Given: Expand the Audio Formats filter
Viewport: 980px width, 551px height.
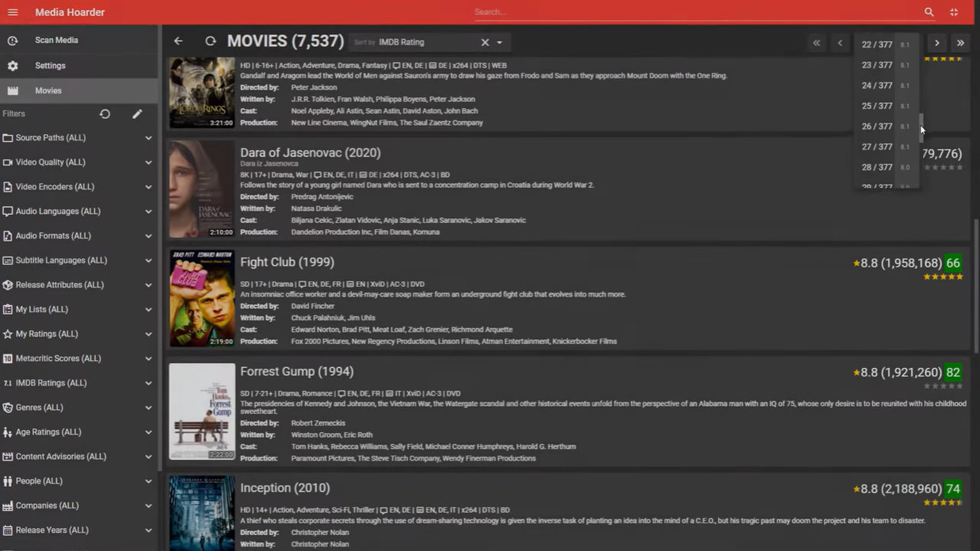Looking at the screenshot, I should coord(148,236).
